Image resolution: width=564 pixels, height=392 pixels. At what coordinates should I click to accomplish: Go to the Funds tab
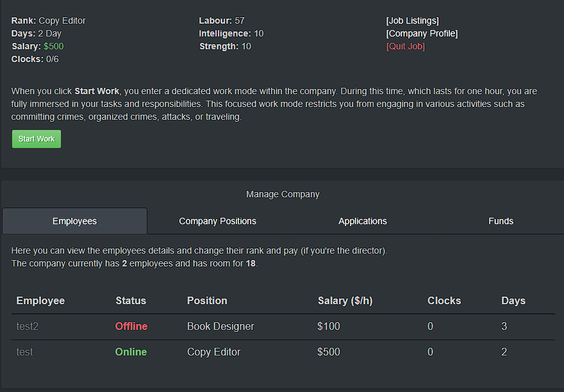click(x=501, y=221)
